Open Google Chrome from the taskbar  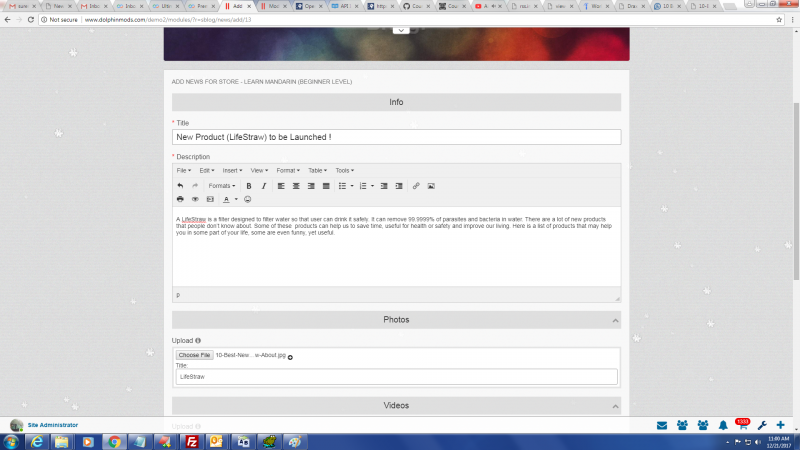[114, 442]
